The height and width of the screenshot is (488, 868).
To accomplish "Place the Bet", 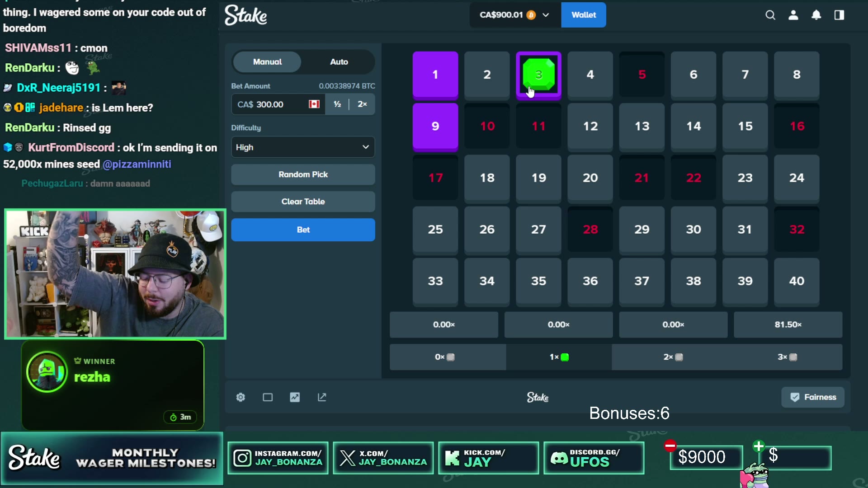I will [303, 230].
